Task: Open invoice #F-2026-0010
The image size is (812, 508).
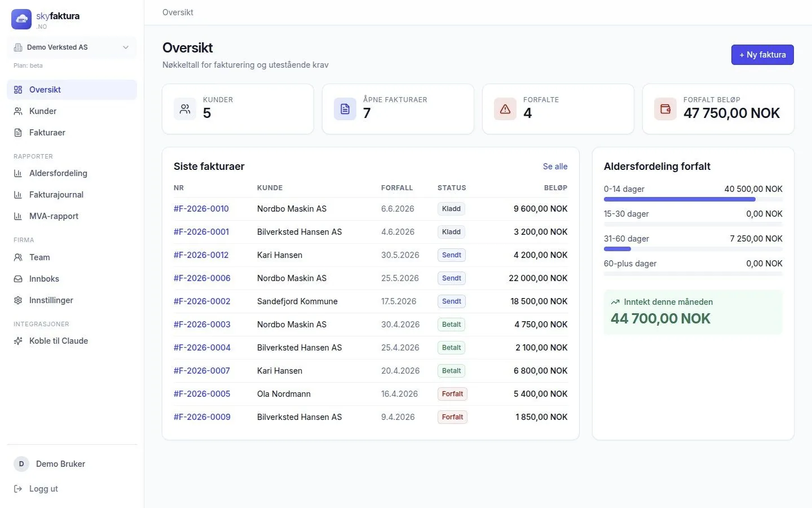Action: (x=201, y=209)
